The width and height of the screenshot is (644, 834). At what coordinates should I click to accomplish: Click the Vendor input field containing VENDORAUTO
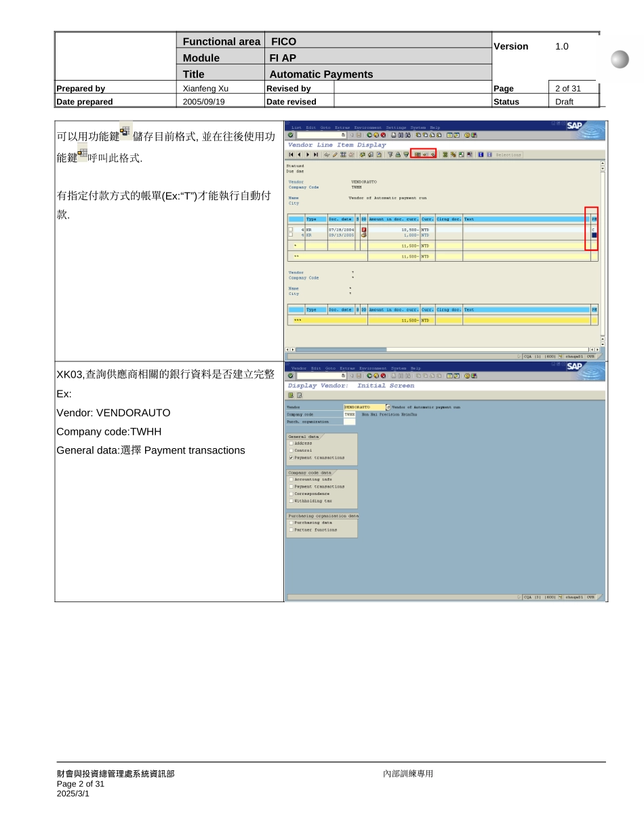[365, 407]
